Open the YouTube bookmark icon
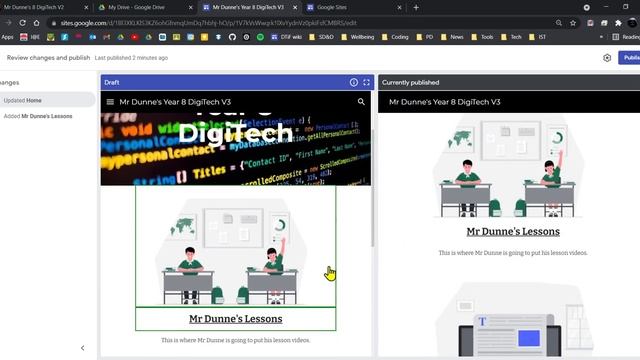 (x=135, y=37)
